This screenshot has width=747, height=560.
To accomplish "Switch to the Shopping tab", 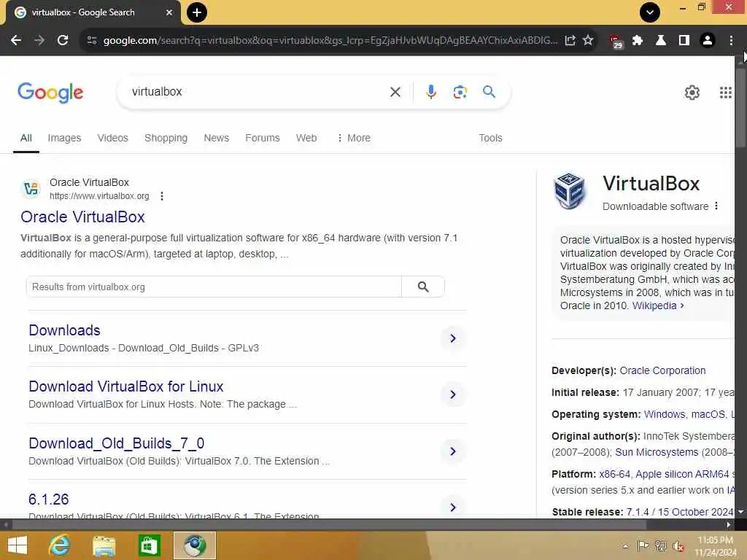I will (166, 138).
